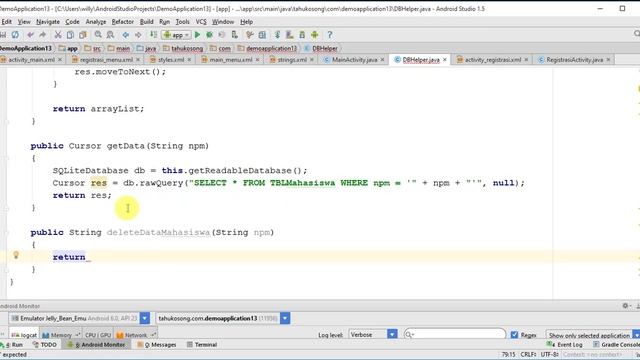The height and width of the screenshot is (360, 640).
Task: Click the Undo arrow icon
Action: [x=31, y=35]
